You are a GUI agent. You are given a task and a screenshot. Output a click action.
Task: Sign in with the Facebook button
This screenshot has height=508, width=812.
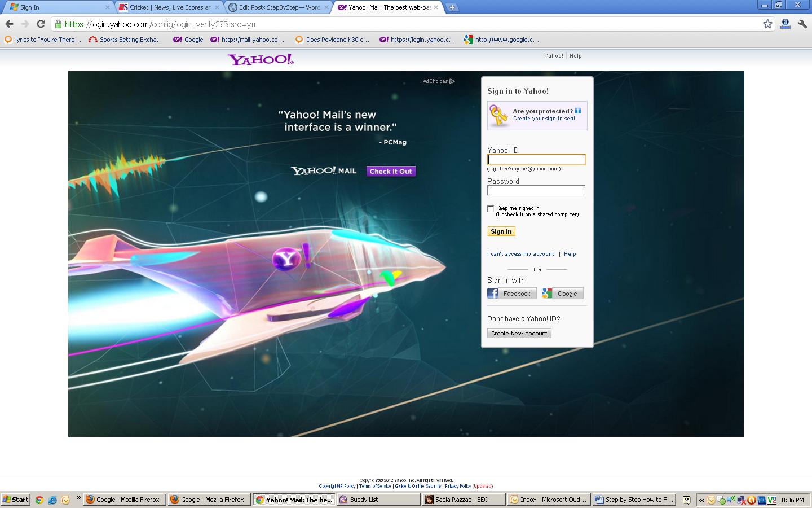511,294
